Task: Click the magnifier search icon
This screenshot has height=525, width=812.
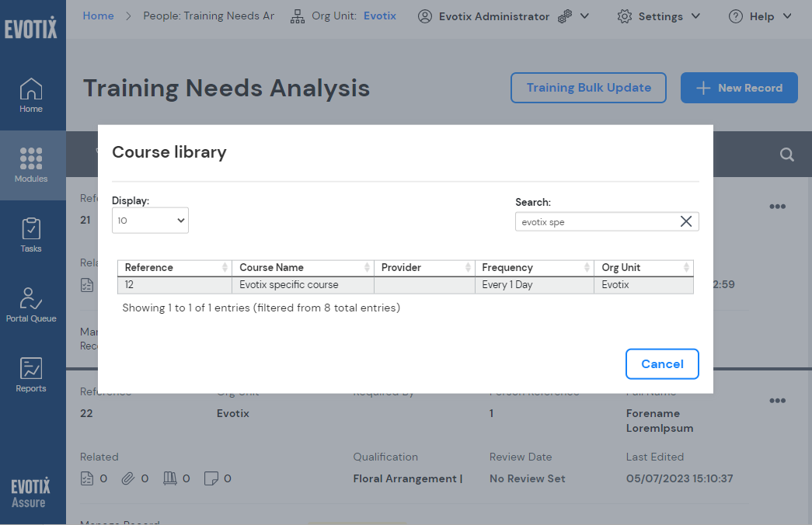Action: pyautogui.click(x=786, y=155)
